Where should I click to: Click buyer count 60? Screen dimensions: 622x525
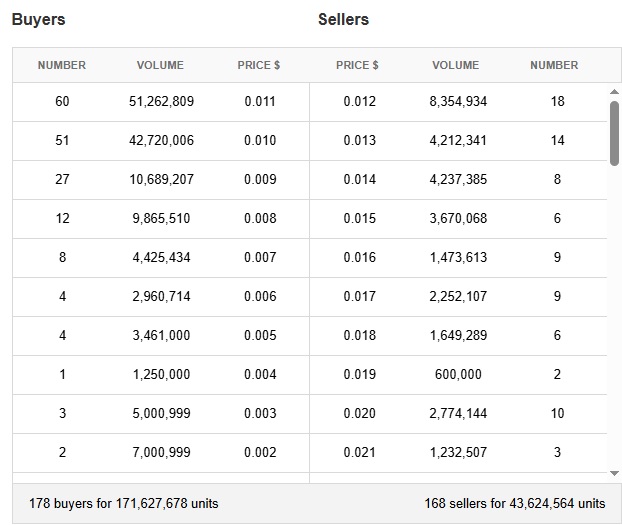coord(62,102)
